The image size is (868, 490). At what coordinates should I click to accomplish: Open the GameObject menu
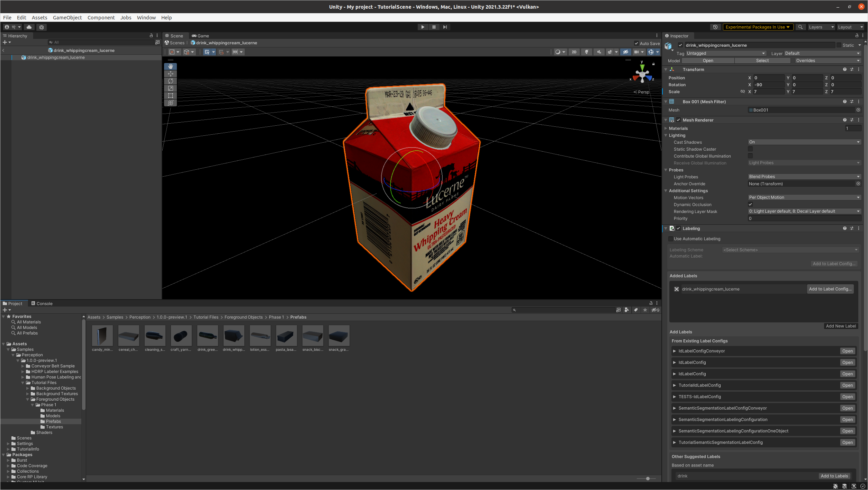click(67, 18)
